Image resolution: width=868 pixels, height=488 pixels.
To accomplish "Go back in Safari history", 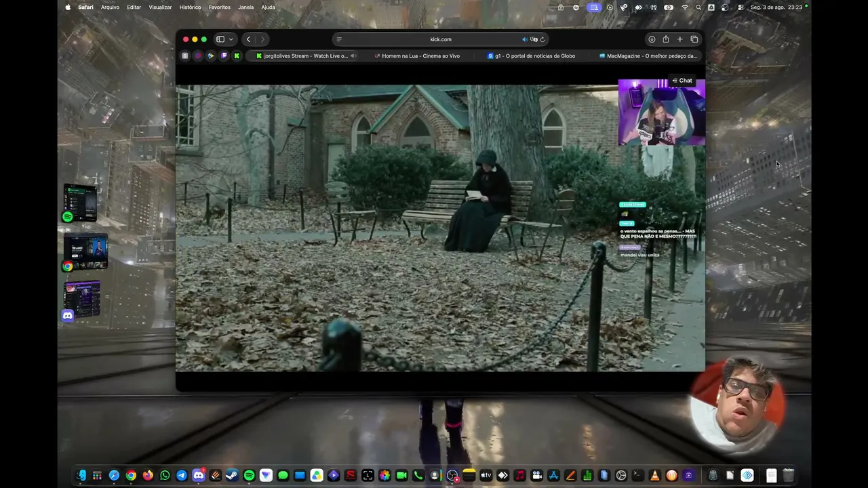I will point(248,39).
